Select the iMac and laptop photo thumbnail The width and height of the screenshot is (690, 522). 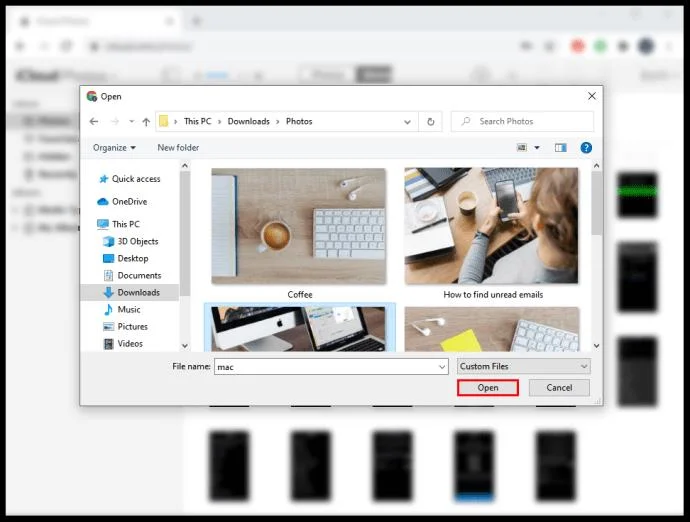coord(299,329)
